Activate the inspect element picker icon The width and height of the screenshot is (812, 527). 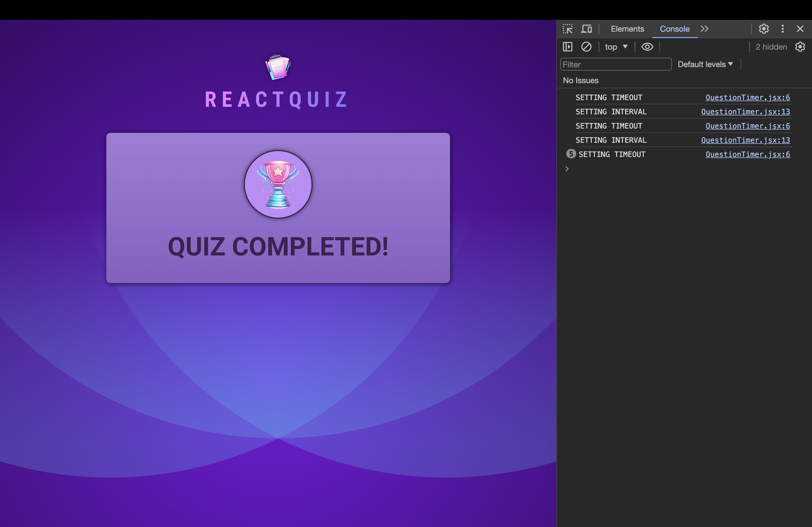coord(568,29)
